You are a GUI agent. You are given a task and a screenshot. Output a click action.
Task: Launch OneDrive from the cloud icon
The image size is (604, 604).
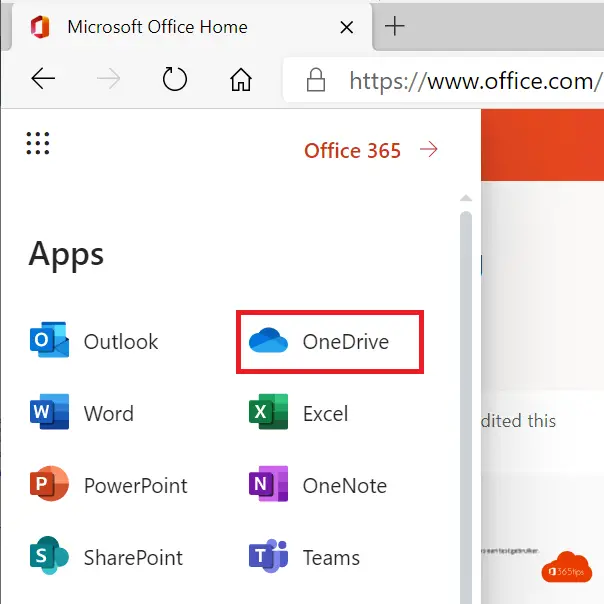268,341
